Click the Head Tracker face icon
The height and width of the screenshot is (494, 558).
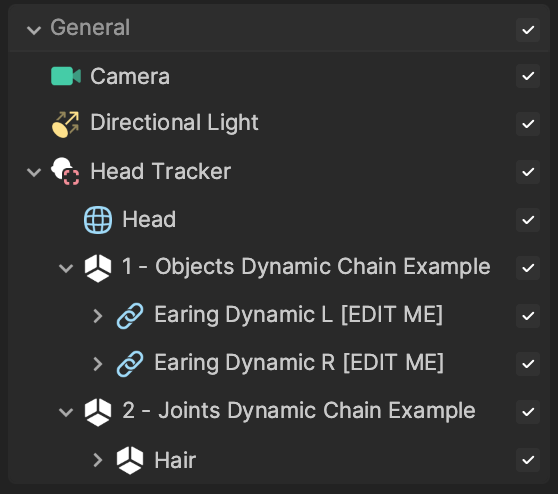(65, 172)
